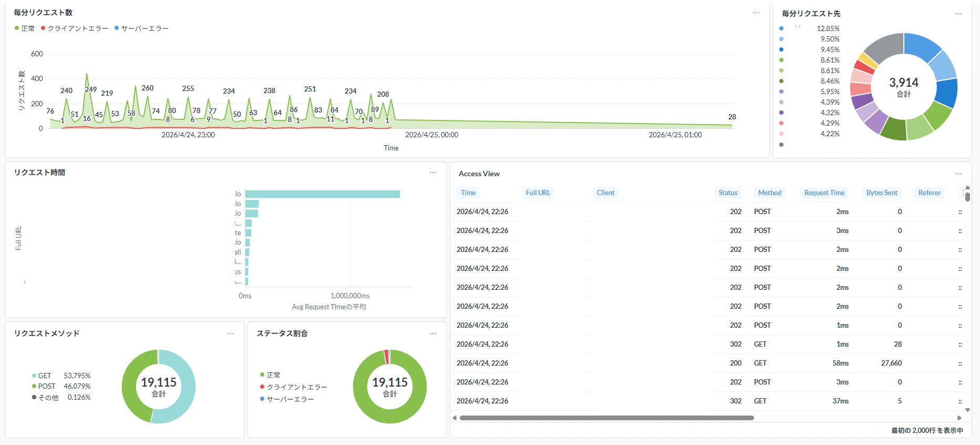Toggle 正常 in the ステータス割合 legend

(x=270, y=375)
